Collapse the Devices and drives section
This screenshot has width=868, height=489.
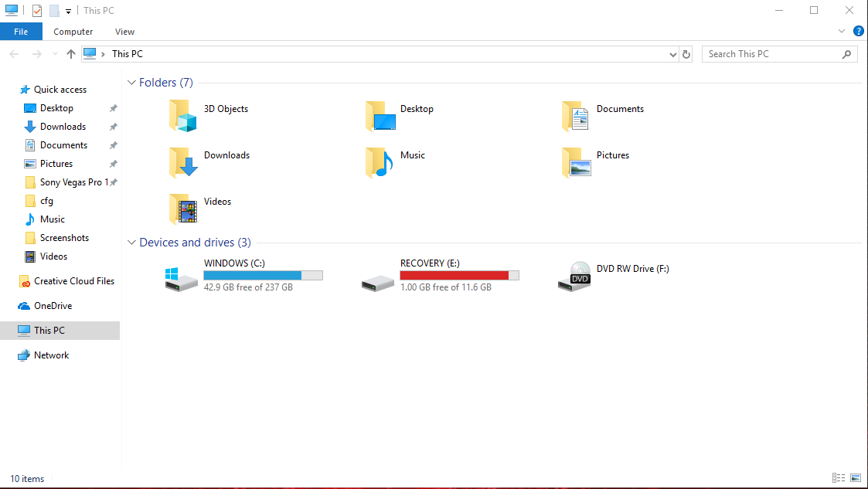tap(131, 242)
